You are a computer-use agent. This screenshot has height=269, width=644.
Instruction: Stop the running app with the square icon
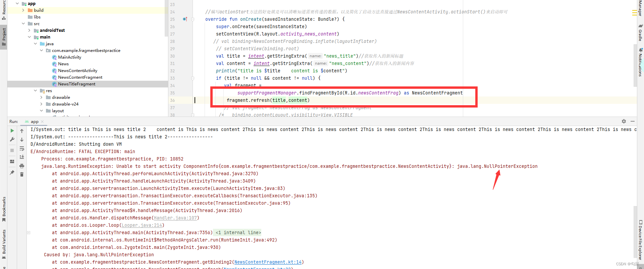pyautogui.click(x=12, y=150)
